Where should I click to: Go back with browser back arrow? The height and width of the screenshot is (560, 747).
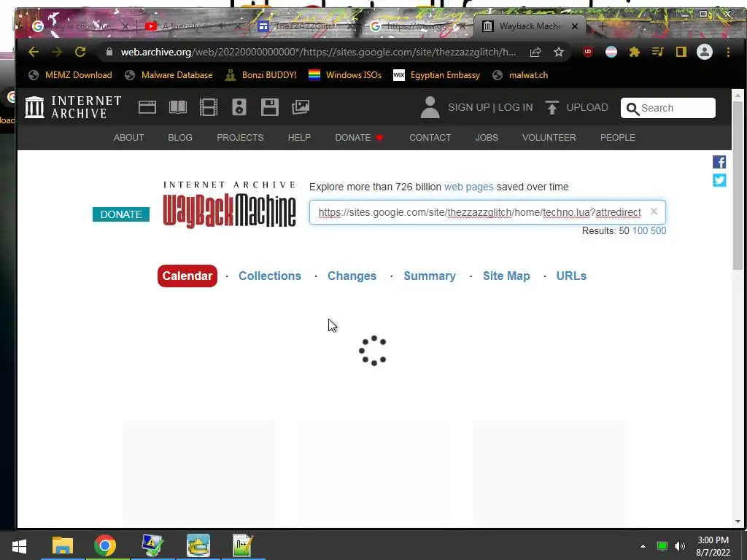(x=34, y=52)
